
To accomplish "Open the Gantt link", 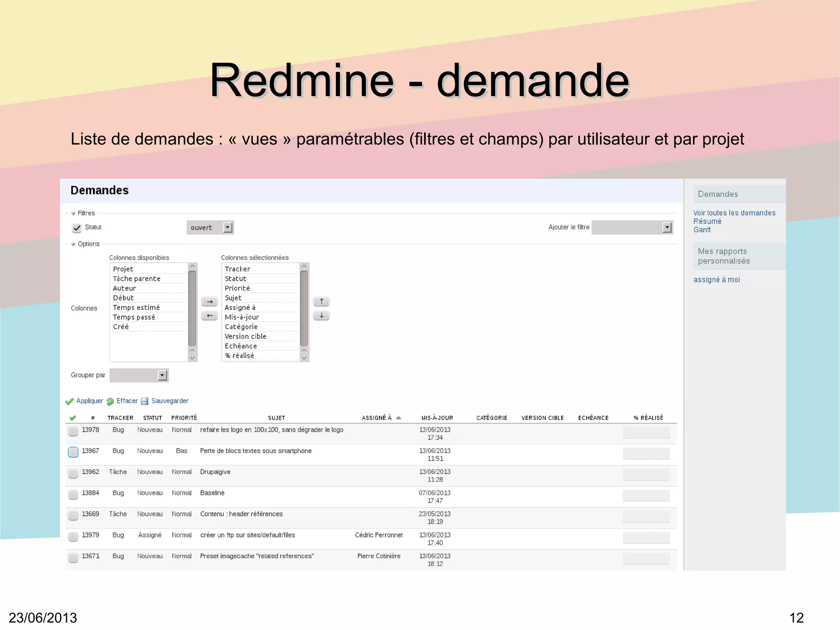I will click(x=702, y=230).
